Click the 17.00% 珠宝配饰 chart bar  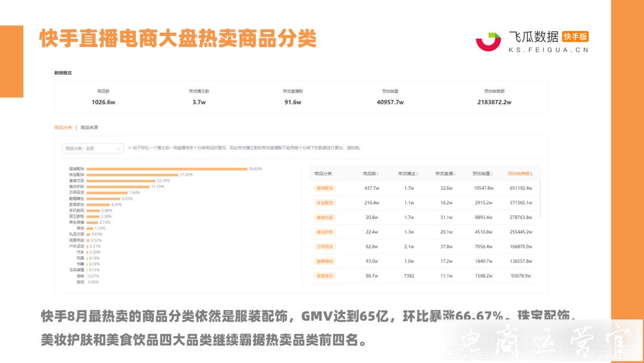click(132, 175)
